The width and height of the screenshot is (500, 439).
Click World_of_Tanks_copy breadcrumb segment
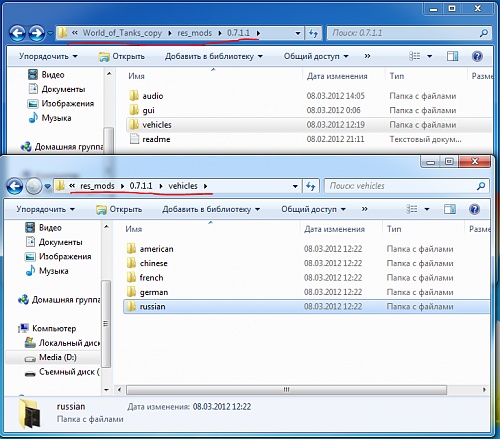point(122,33)
